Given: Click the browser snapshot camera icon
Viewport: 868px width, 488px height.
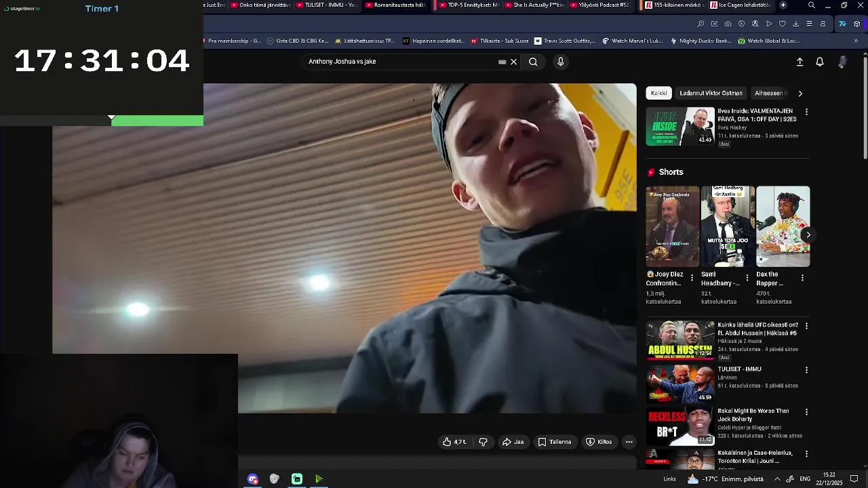Looking at the screenshot, I should pos(728,24).
